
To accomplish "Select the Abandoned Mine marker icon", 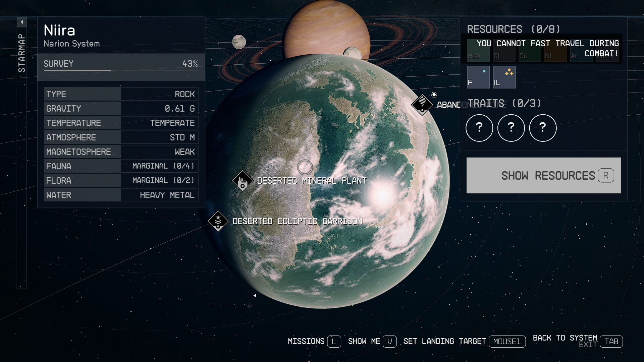I will click(422, 105).
